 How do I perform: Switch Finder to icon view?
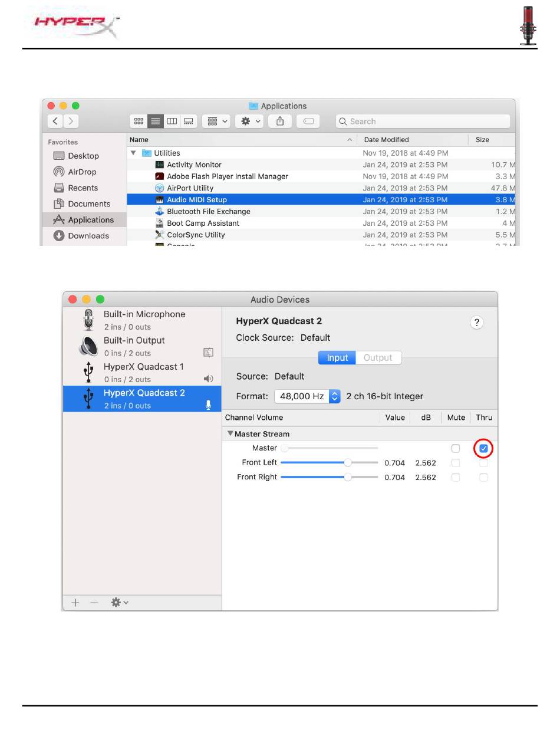139,121
